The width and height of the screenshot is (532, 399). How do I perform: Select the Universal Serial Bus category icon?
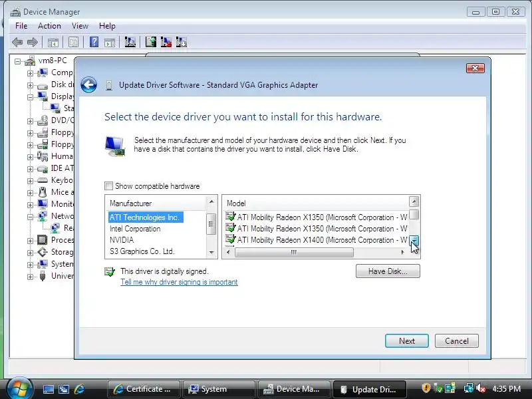[43, 276]
